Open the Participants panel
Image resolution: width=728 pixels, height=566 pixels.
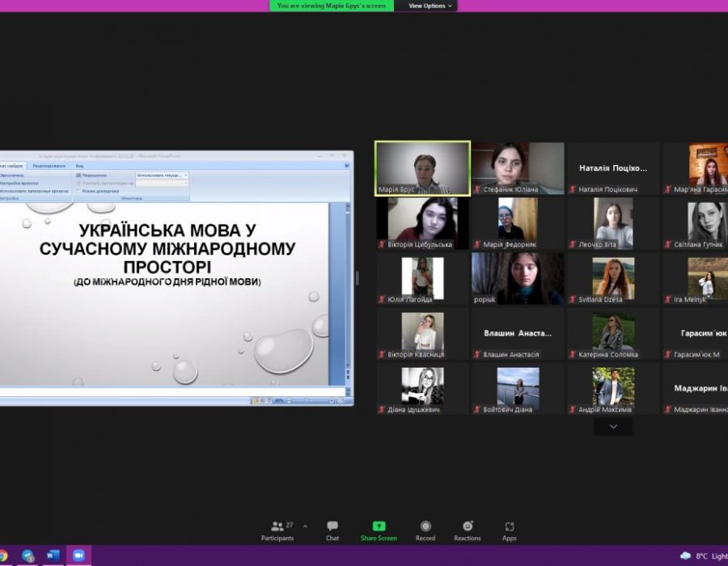click(277, 530)
